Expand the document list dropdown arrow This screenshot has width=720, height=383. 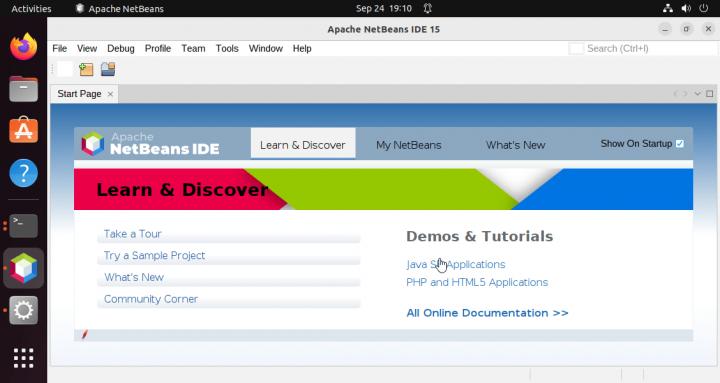[x=698, y=94]
